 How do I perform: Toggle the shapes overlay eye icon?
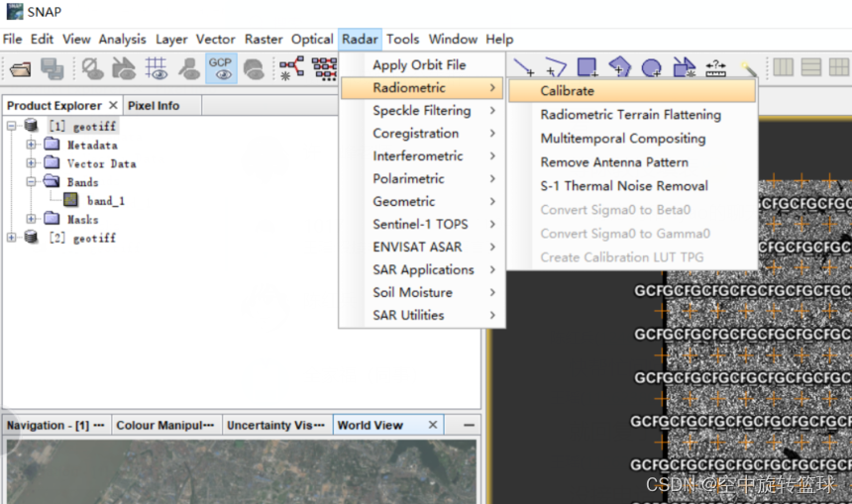pos(124,69)
